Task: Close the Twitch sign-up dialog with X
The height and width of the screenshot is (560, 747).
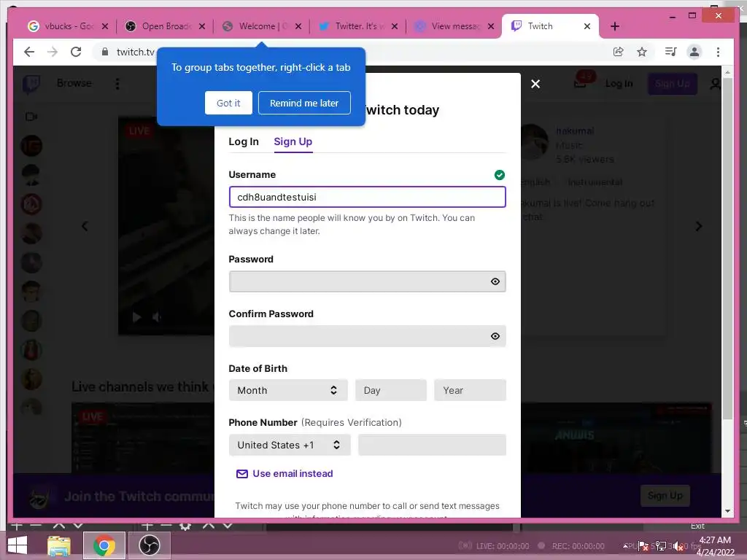Action: click(535, 84)
